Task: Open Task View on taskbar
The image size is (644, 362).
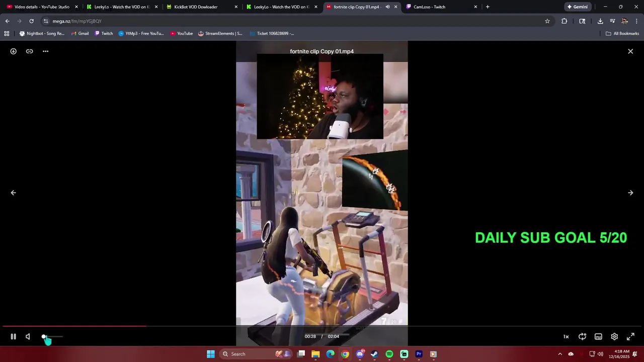Action: click(x=301, y=354)
